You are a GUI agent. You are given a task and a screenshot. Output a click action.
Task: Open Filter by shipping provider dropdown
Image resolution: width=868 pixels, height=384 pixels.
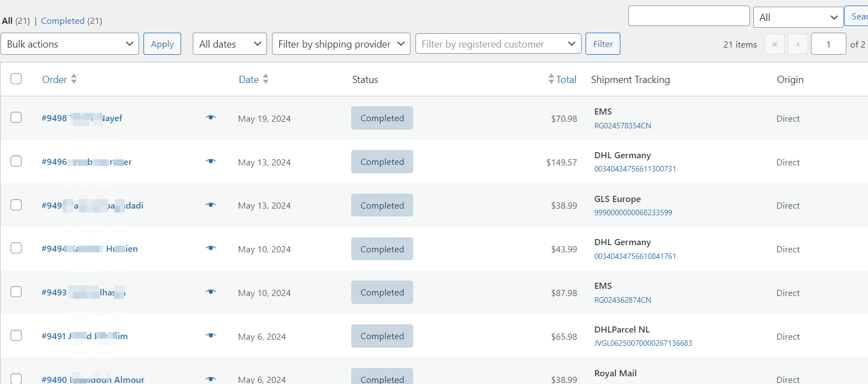[x=341, y=44]
